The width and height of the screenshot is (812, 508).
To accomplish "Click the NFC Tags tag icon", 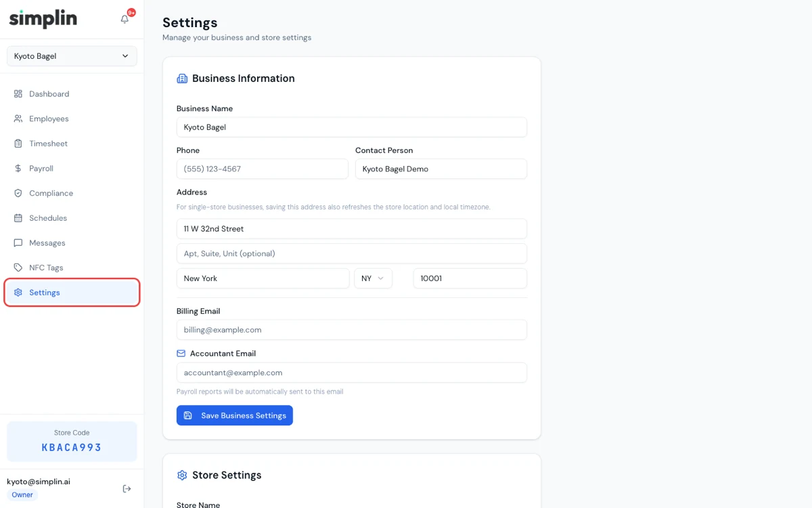I will click(x=18, y=268).
